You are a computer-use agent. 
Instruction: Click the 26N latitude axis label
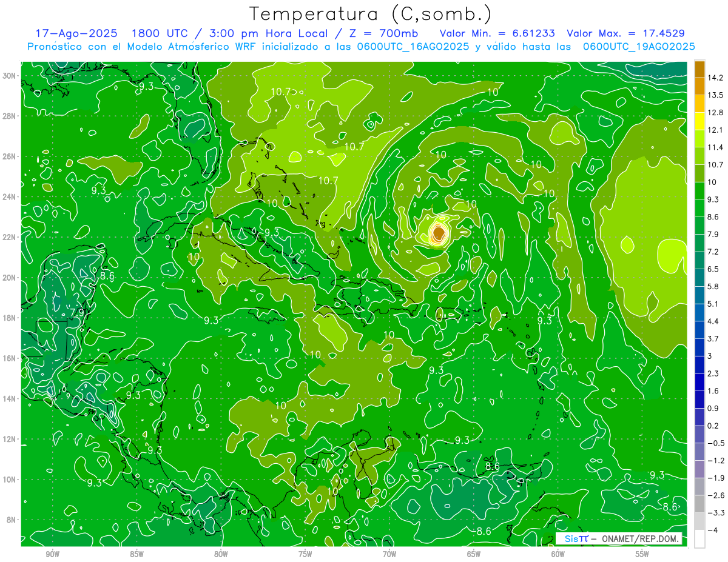[x=10, y=156]
